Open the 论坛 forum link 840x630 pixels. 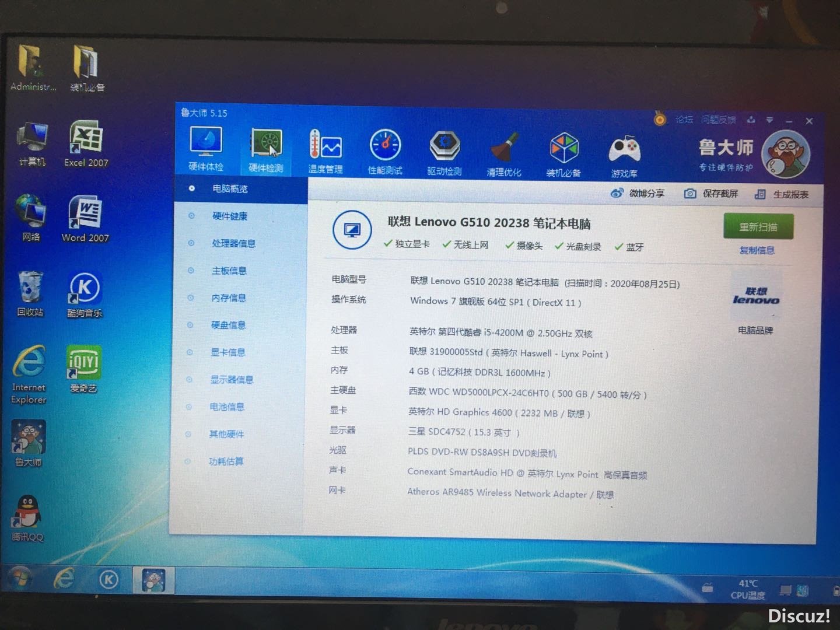684,119
